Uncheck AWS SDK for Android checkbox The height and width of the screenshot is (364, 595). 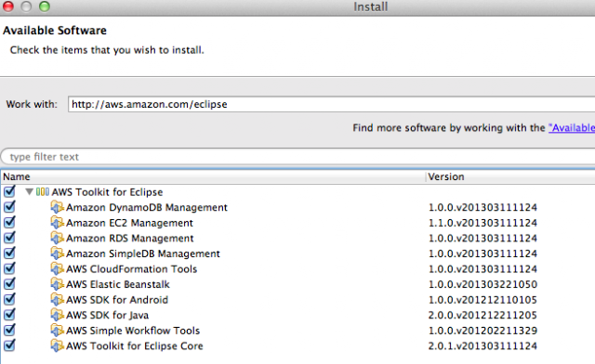(9, 299)
